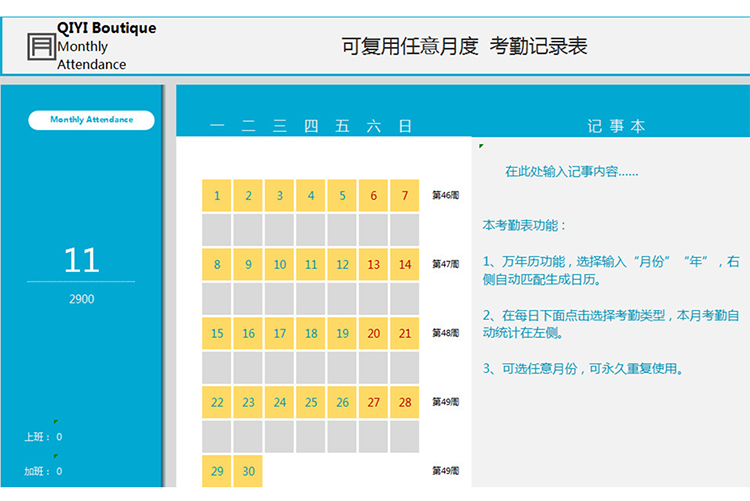Open attendance type cell below date 22
The image size is (750, 501).
[x=217, y=436]
